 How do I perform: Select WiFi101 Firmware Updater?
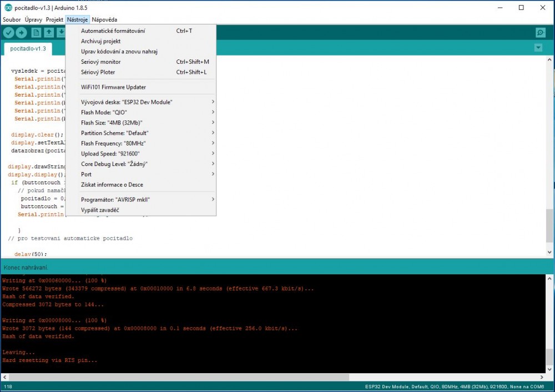113,87
